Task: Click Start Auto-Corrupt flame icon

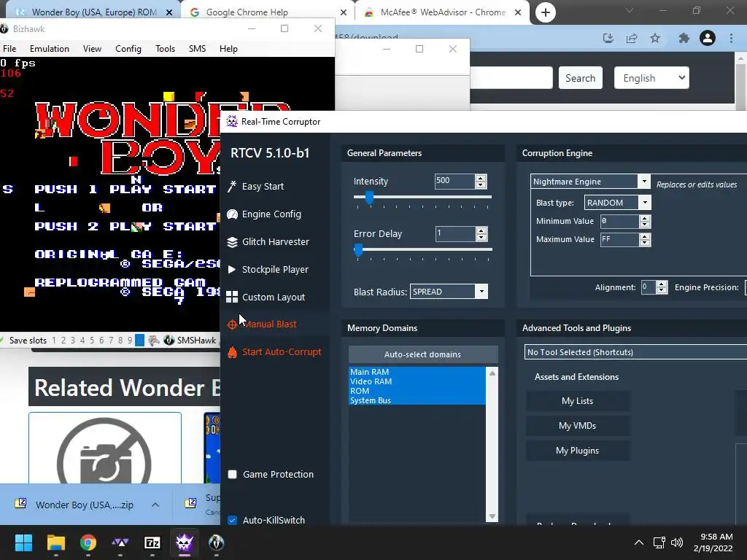Action: [232, 352]
